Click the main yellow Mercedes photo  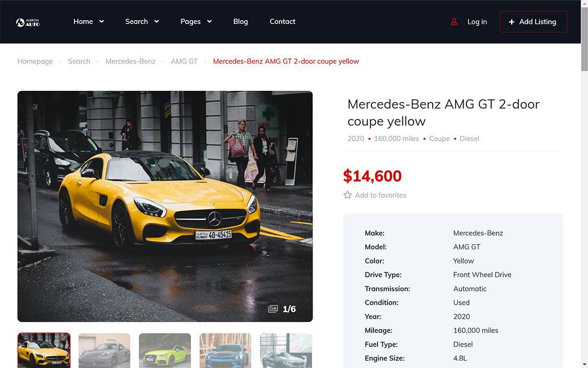165,206
